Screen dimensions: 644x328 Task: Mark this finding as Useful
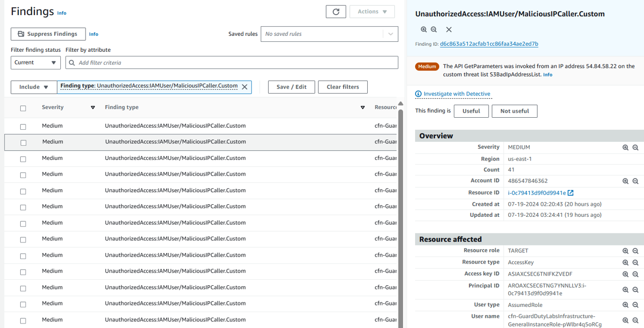(471, 111)
